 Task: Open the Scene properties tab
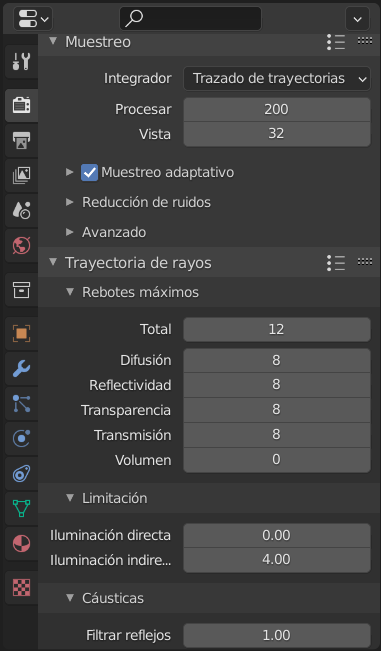coord(21,210)
